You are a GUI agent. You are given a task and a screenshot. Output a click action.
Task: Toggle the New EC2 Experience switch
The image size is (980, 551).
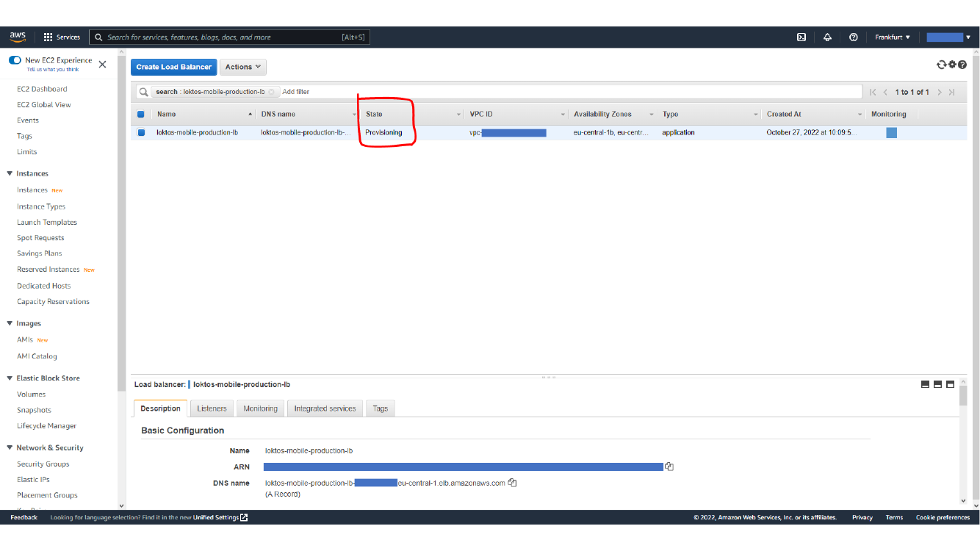(x=15, y=60)
